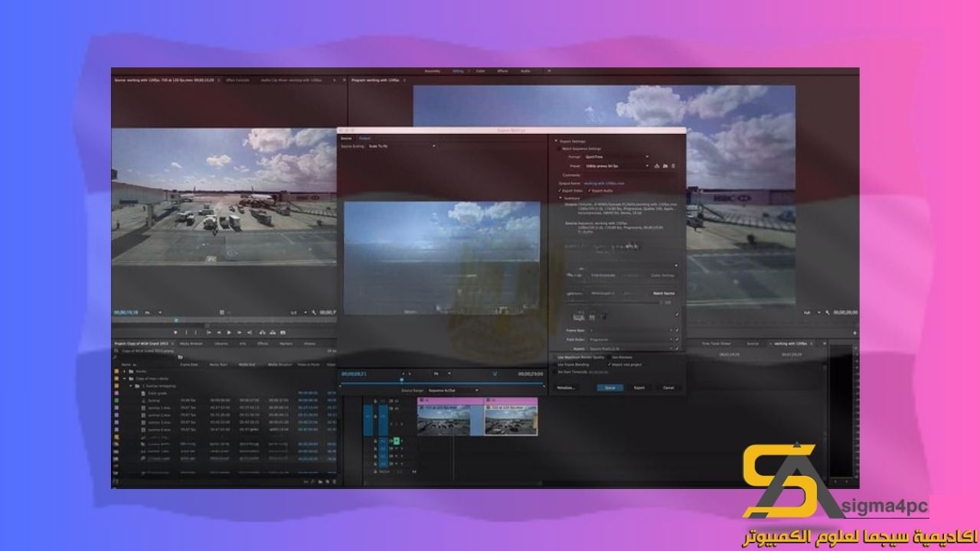980x551 pixels.
Task: Click the export preview playhead marker
Action: click(x=401, y=380)
